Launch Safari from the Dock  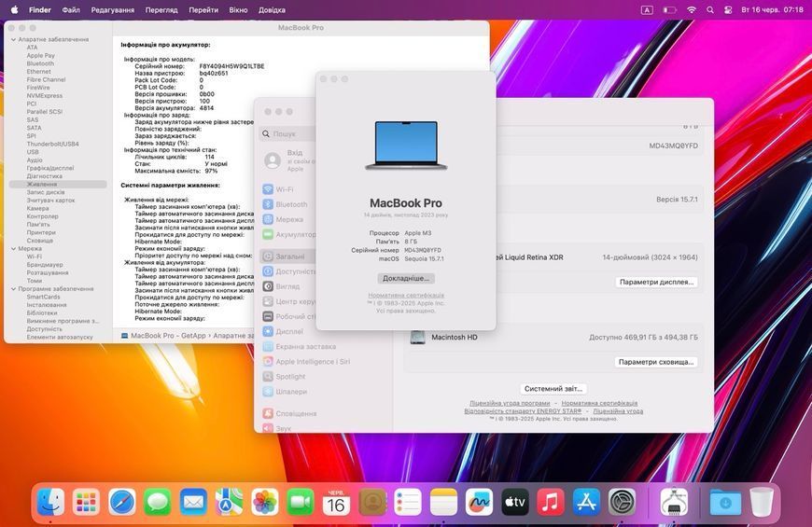[121, 502]
